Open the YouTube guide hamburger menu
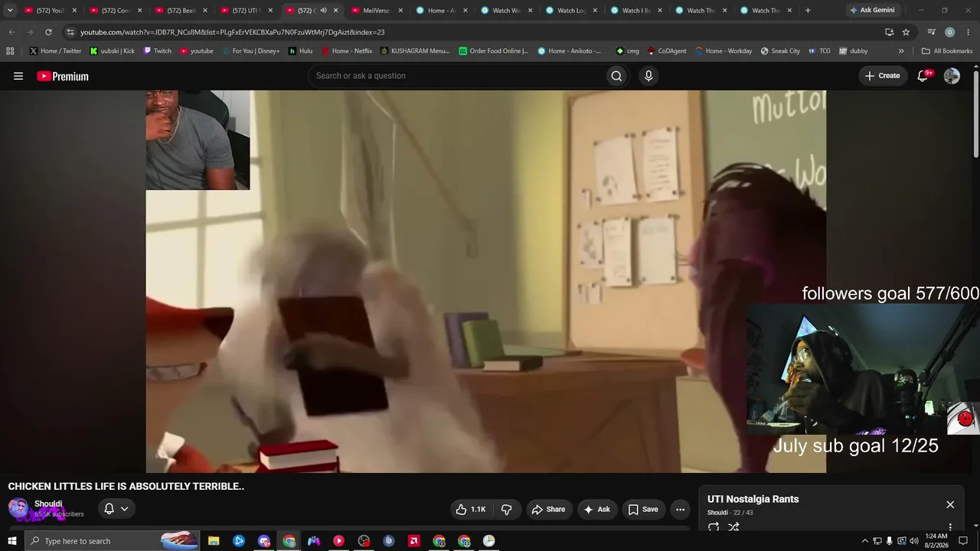This screenshot has width=980, height=551. (x=18, y=76)
